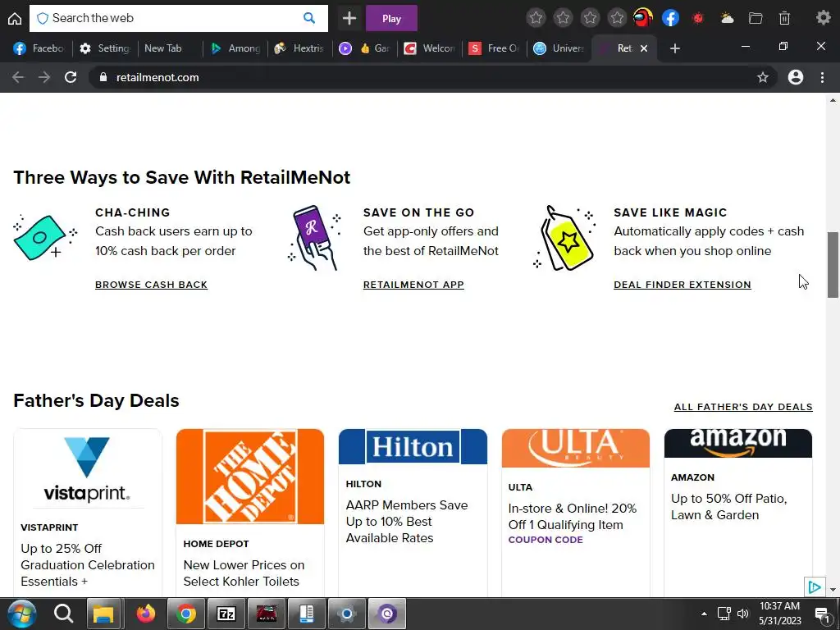Launch Chrome from taskbar

(185, 614)
